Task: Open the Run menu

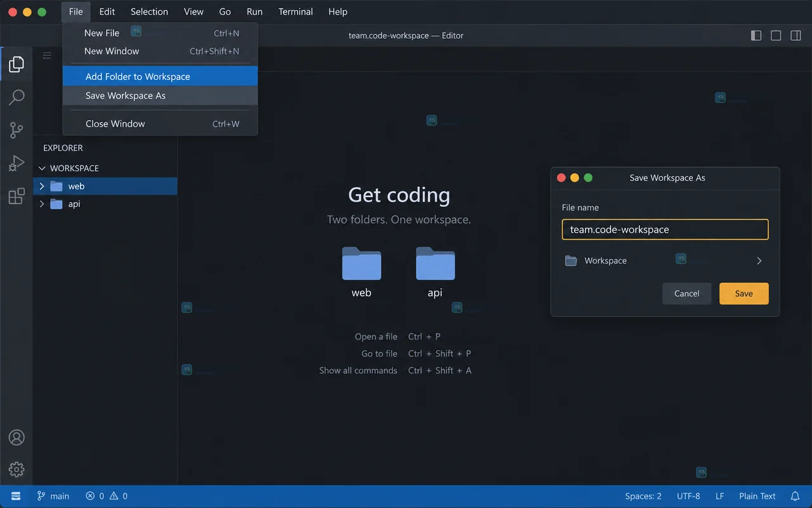Action: [254, 11]
